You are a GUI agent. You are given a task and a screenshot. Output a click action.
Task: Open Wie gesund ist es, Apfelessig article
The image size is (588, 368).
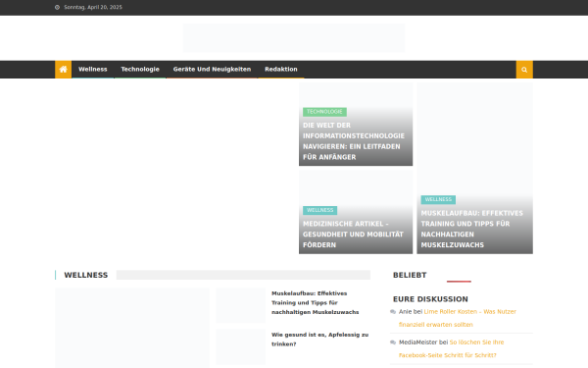(319, 340)
